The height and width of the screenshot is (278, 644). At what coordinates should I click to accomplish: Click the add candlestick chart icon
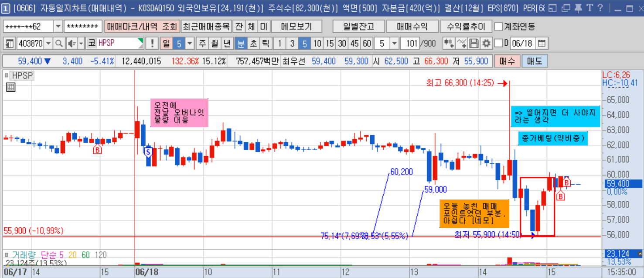click(x=449, y=44)
